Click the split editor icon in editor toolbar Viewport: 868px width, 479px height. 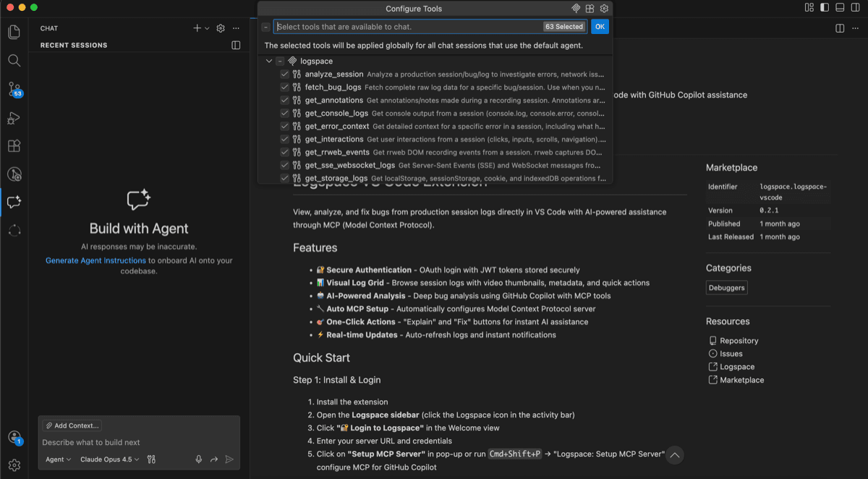point(840,28)
